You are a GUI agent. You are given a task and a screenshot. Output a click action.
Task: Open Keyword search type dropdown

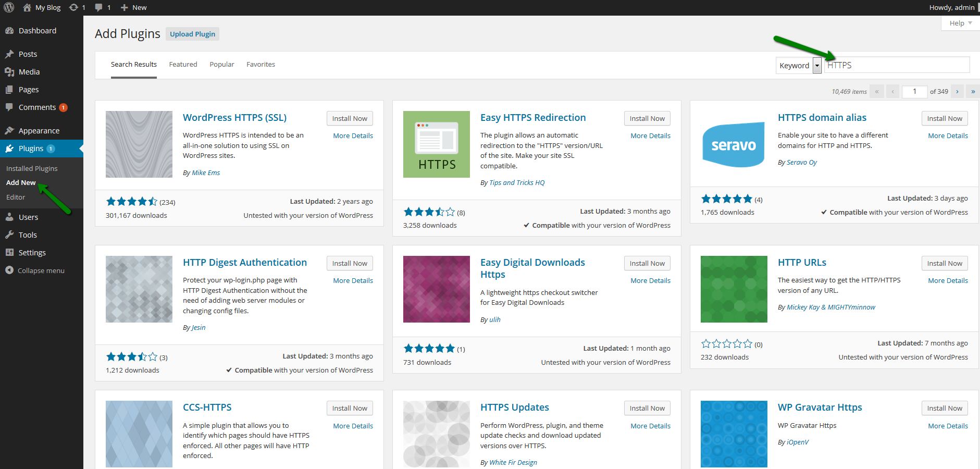(x=799, y=65)
